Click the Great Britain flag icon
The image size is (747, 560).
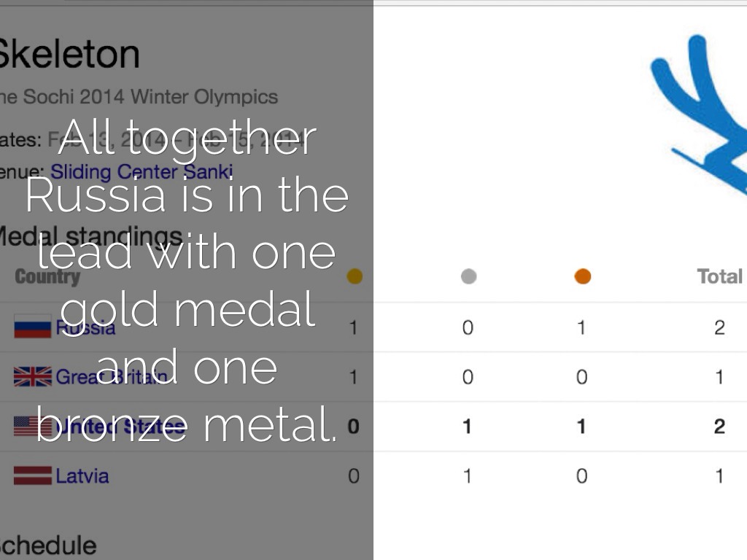32,377
